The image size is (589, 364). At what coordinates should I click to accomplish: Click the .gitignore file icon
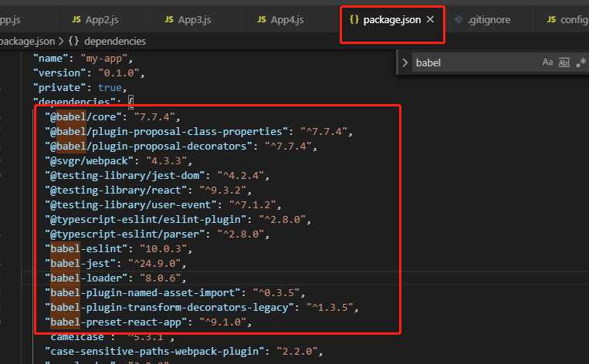pos(459,19)
